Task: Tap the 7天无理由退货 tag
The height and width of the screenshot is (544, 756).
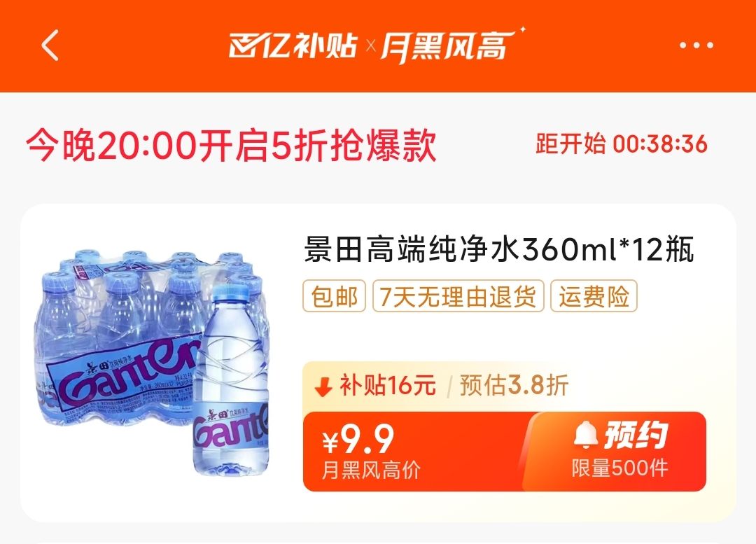Action: [x=458, y=295]
